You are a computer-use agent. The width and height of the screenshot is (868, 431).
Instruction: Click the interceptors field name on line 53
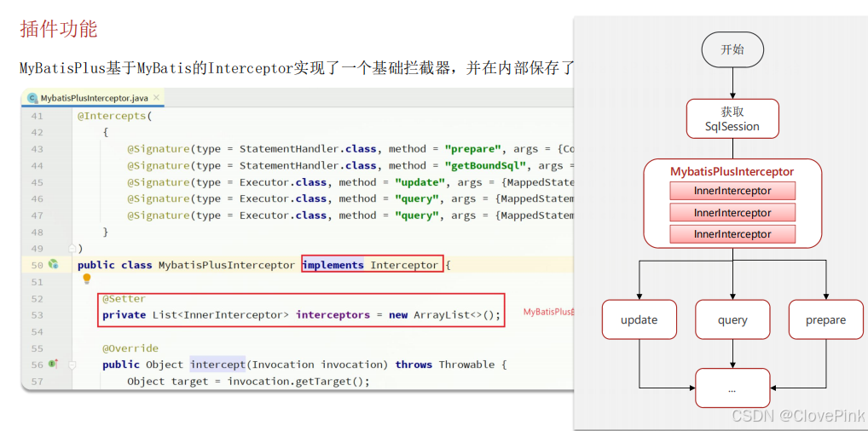(333, 315)
